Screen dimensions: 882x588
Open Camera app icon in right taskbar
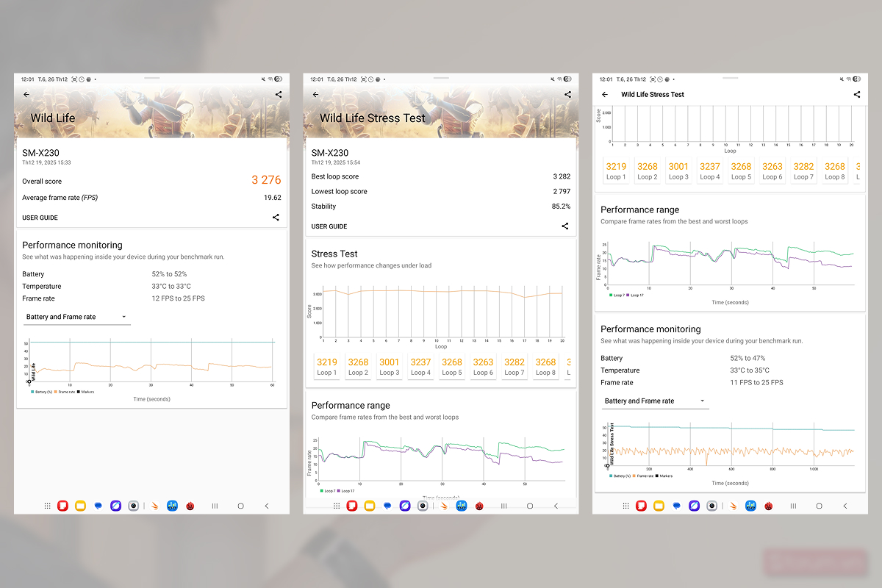pyautogui.click(x=711, y=506)
